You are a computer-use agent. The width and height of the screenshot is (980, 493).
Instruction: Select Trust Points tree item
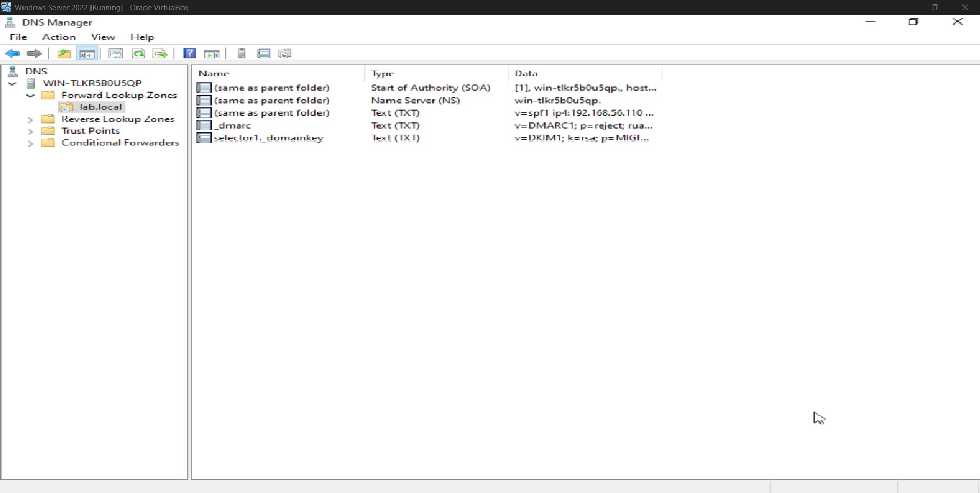(x=90, y=131)
